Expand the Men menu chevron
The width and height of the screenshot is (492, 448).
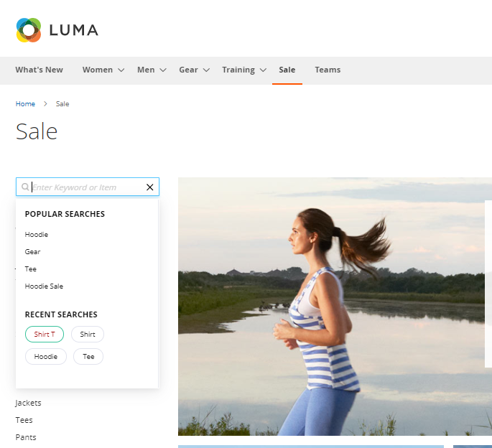coord(163,70)
